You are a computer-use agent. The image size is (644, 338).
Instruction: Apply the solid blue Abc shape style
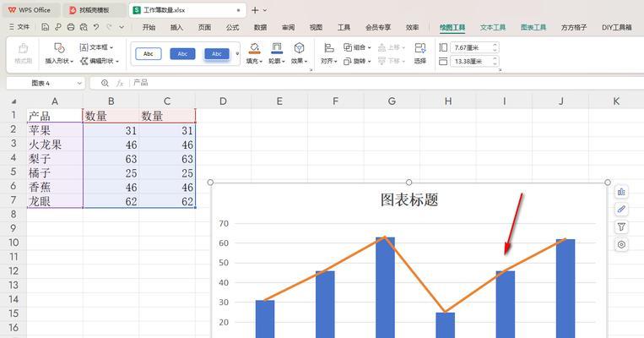point(183,54)
